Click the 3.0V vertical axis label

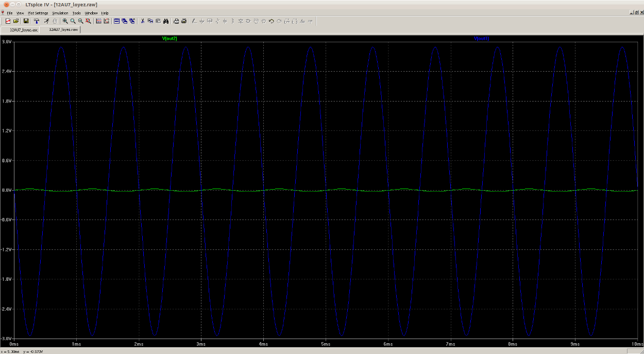click(x=7, y=41)
